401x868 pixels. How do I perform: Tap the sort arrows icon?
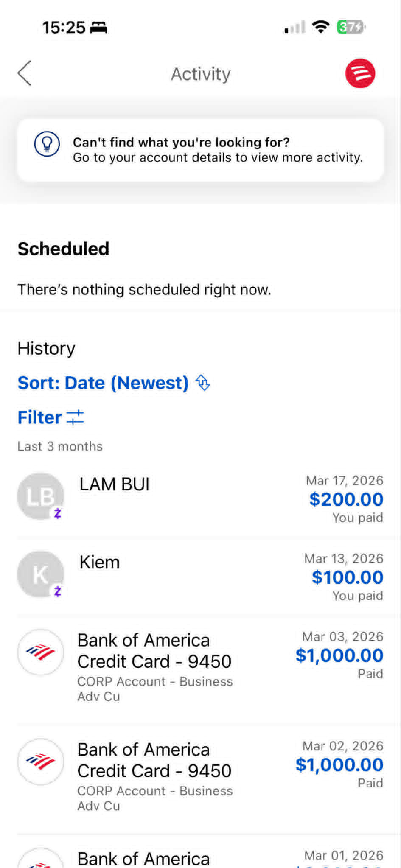[203, 383]
